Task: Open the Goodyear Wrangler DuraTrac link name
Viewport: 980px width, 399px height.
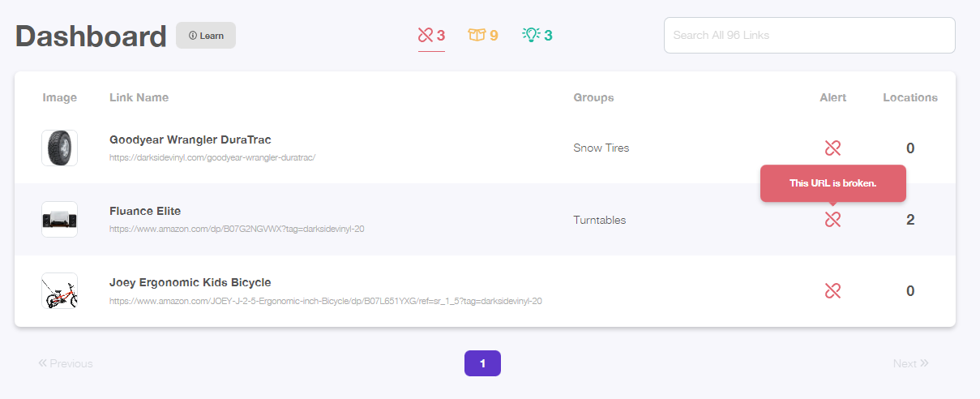Action: click(190, 139)
